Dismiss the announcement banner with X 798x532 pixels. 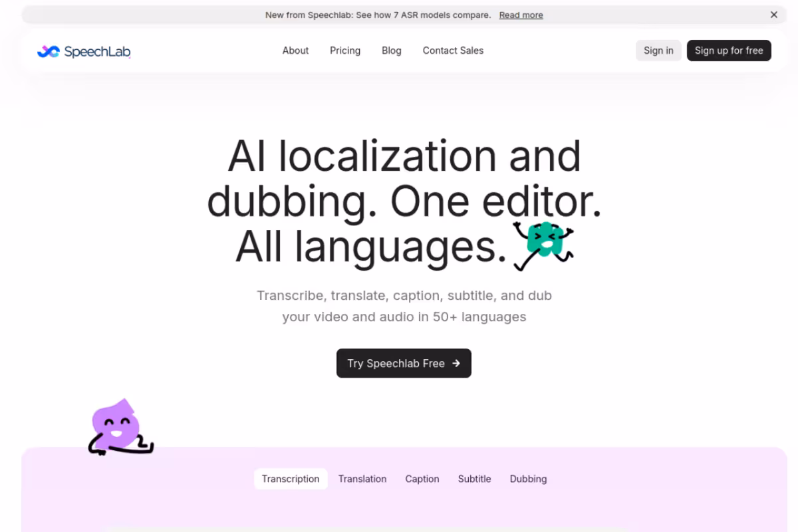774,15
